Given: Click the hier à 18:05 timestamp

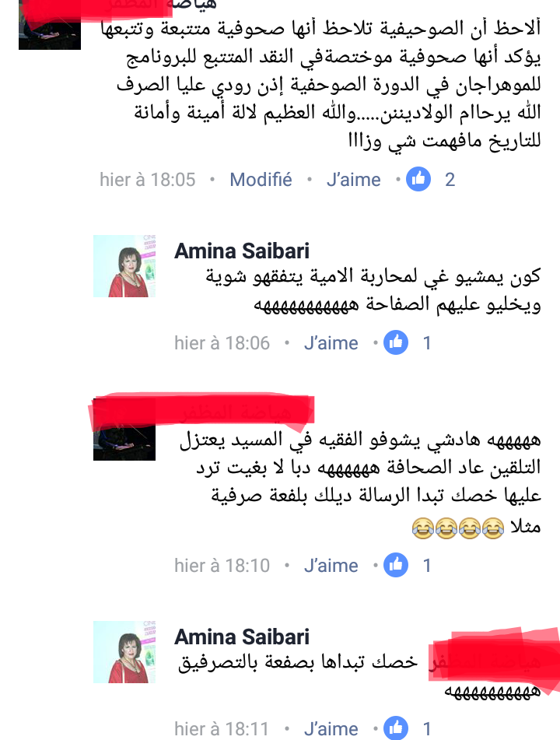Looking at the screenshot, I should pos(147,180).
